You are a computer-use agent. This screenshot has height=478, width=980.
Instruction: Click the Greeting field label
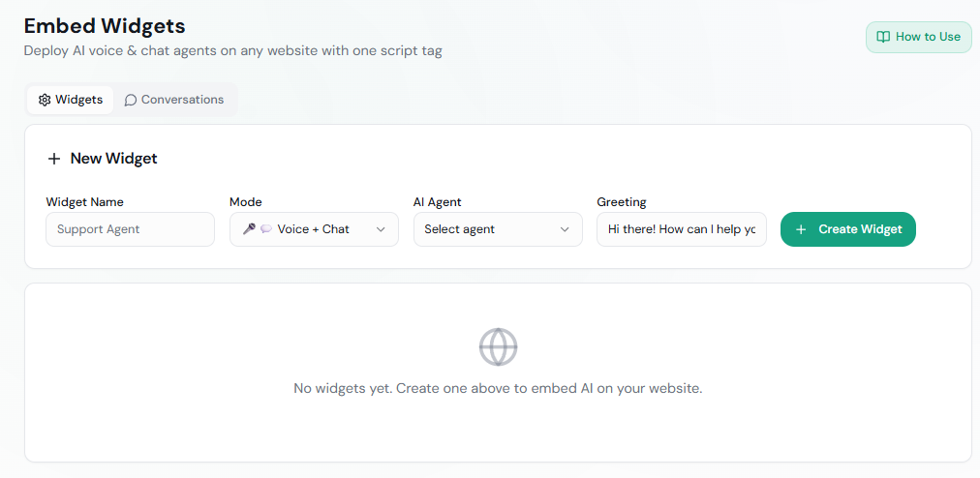[x=622, y=202]
